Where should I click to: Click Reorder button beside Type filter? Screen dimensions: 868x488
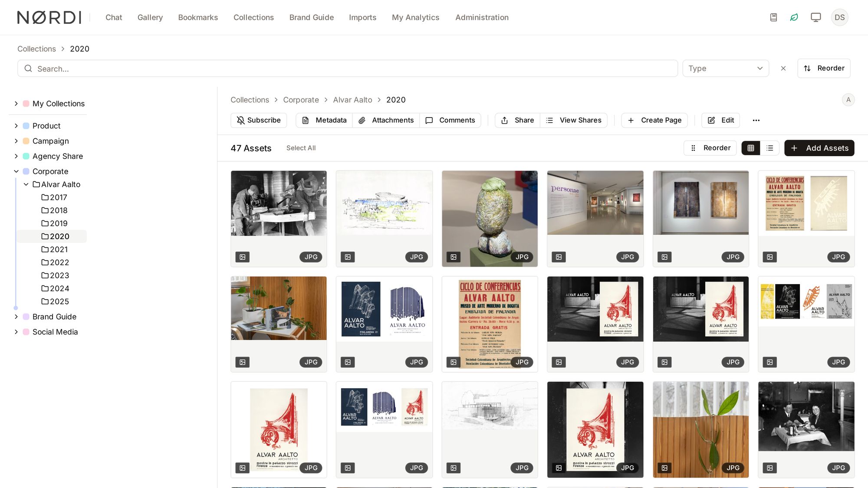(824, 68)
